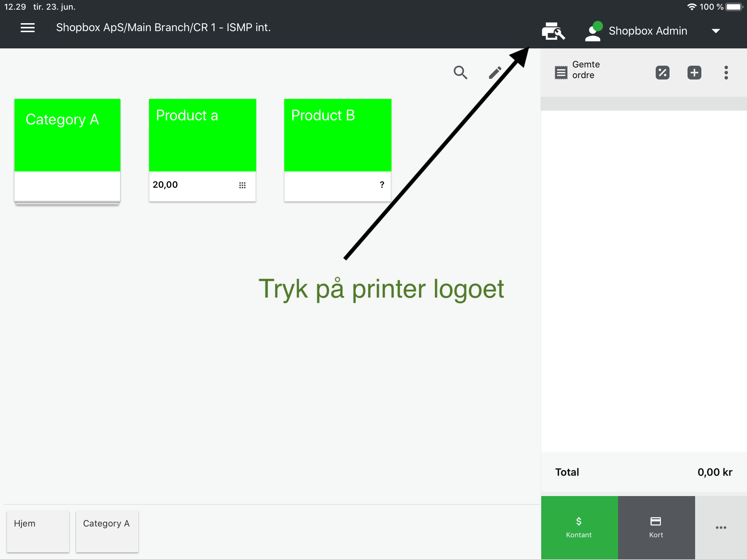Add Product B to the order
This screenshot has width=747, height=560.
pyautogui.click(x=338, y=150)
